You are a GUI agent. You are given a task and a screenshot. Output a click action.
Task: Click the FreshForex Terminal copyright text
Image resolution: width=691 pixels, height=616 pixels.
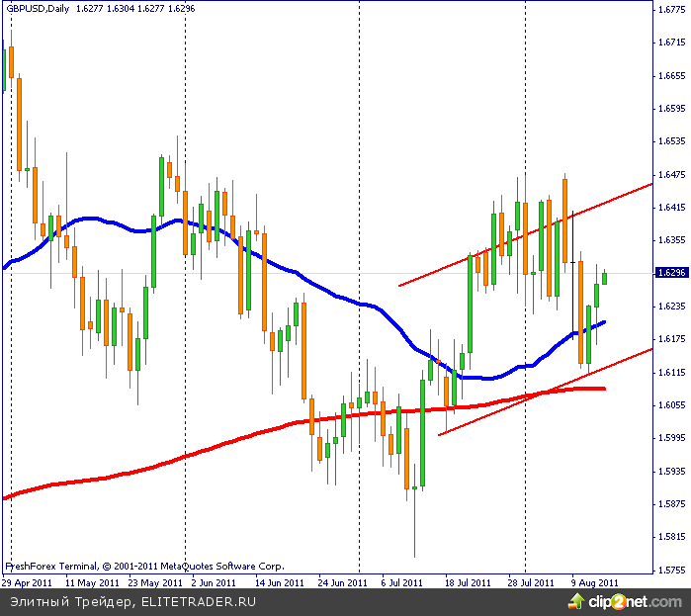(144, 567)
